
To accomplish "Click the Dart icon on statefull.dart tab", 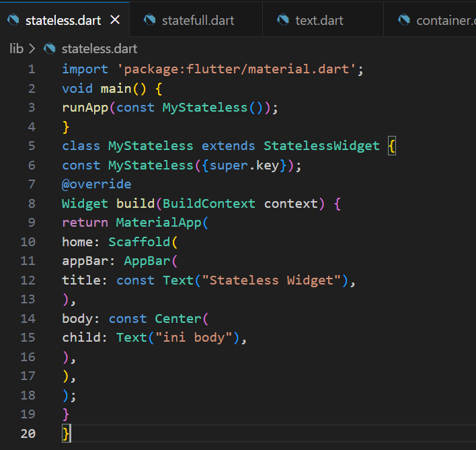I will pos(150,20).
